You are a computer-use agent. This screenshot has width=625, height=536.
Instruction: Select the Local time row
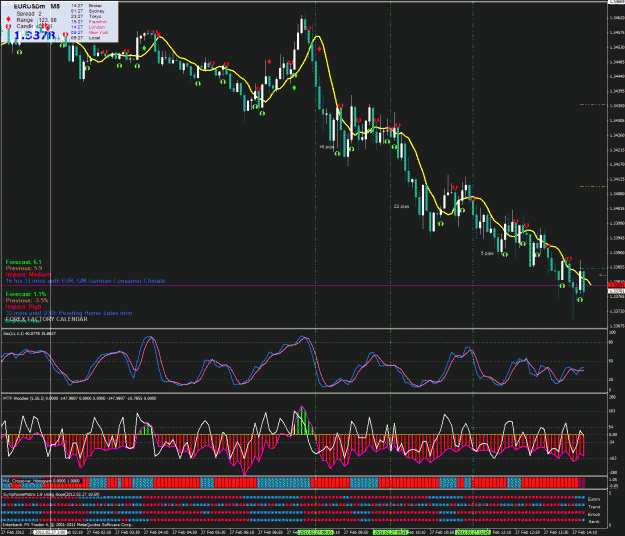[x=85, y=38]
